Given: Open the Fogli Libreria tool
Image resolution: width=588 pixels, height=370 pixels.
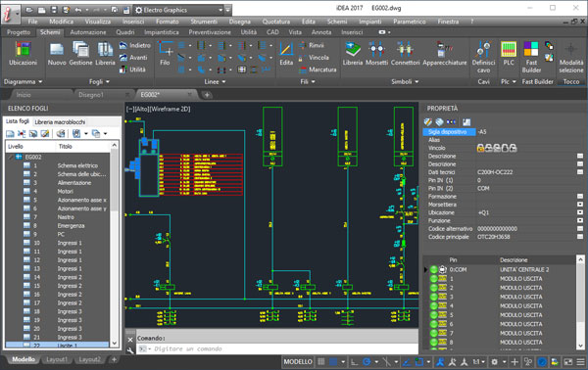Looking at the screenshot, I should [105, 54].
